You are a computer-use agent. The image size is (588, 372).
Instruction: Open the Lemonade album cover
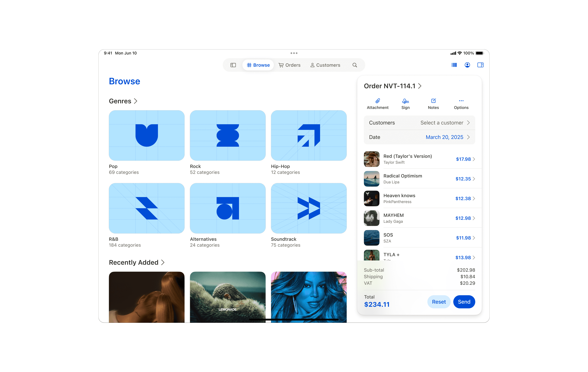(x=228, y=297)
